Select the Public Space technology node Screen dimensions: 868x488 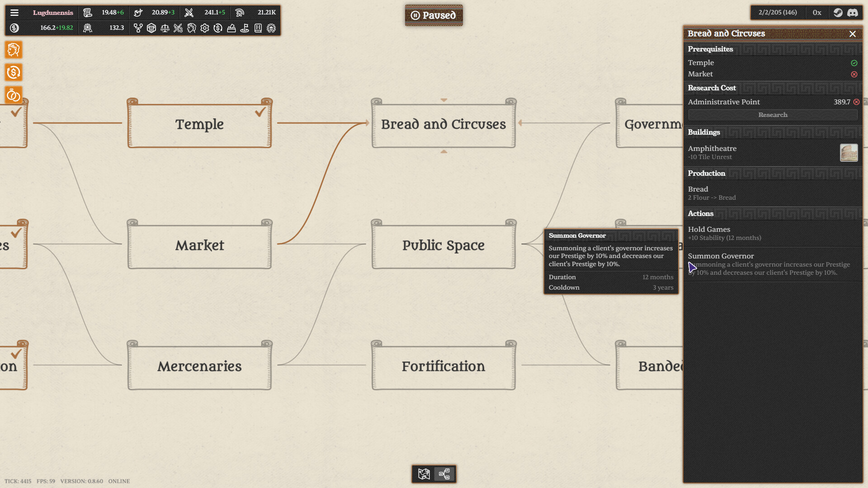[443, 244]
